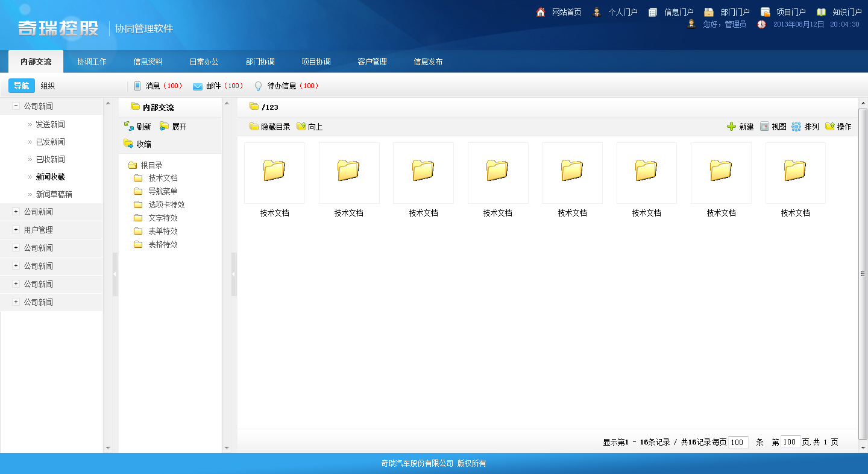Select the 导航 toggle button

point(21,86)
